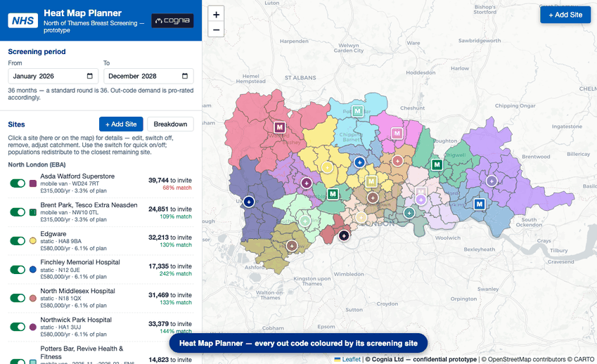Screen dimensions: 597x364
Task: Click the 39,744 to invite figure
Action: point(169,181)
